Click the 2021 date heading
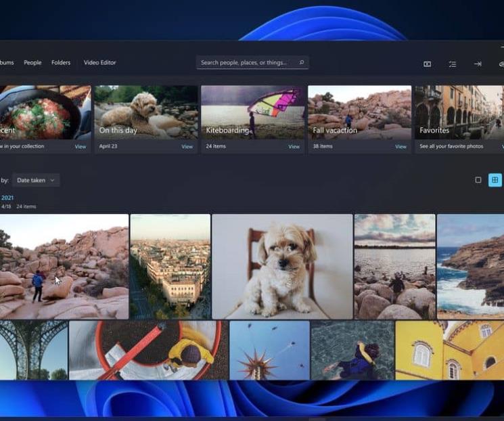 point(7,198)
